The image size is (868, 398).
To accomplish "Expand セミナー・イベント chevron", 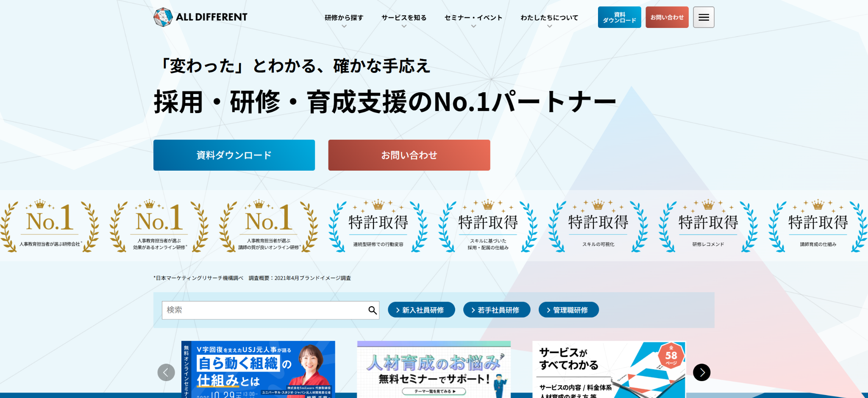I will [x=473, y=26].
